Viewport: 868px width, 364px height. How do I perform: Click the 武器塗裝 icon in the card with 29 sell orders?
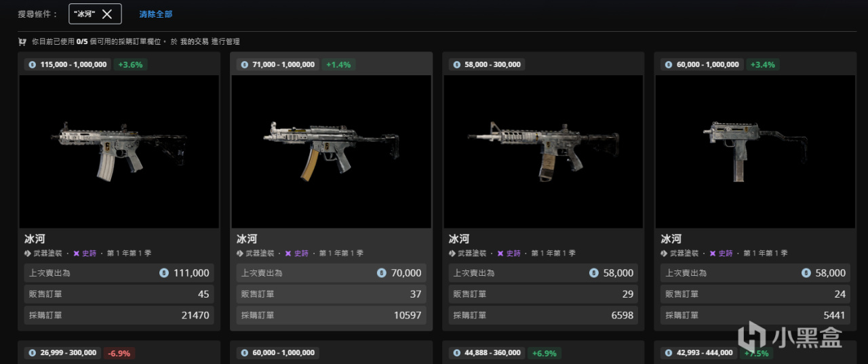pos(452,254)
